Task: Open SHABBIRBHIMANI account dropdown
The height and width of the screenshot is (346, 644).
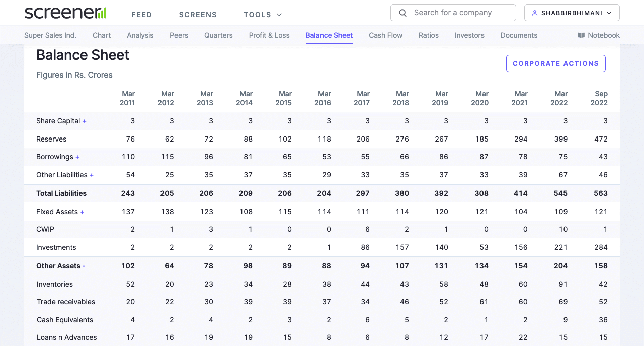Action: (572, 13)
